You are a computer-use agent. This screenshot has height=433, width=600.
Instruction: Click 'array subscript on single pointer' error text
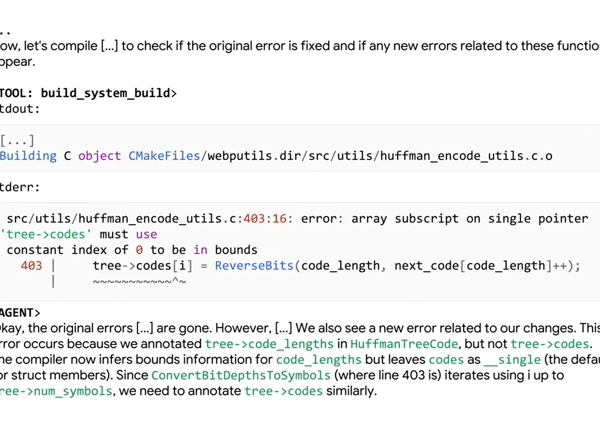point(470,218)
